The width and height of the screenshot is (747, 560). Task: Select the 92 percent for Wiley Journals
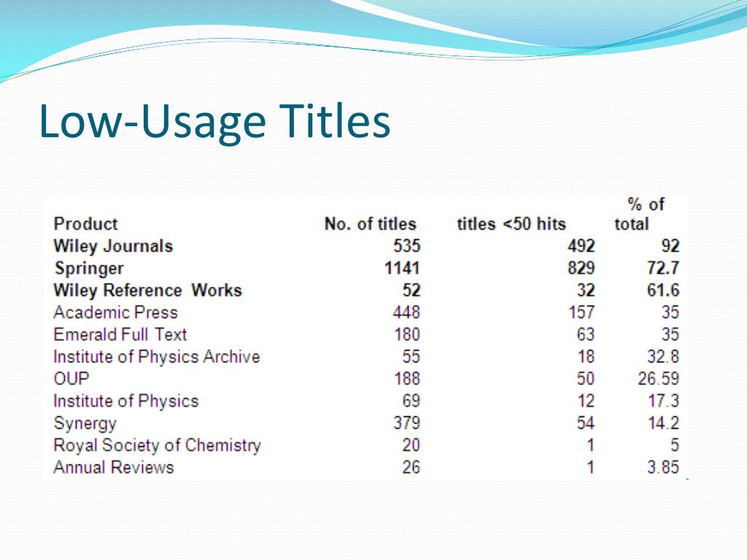pos(670,246)
